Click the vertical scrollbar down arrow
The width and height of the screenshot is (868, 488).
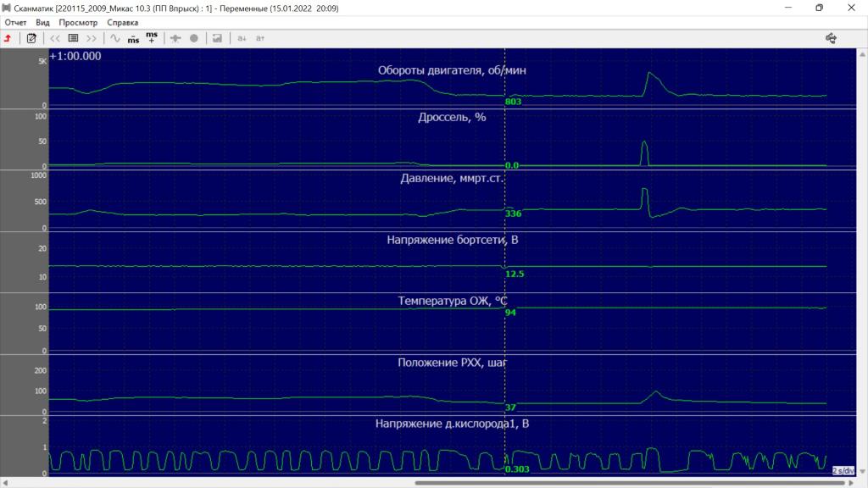click(862, 471)
